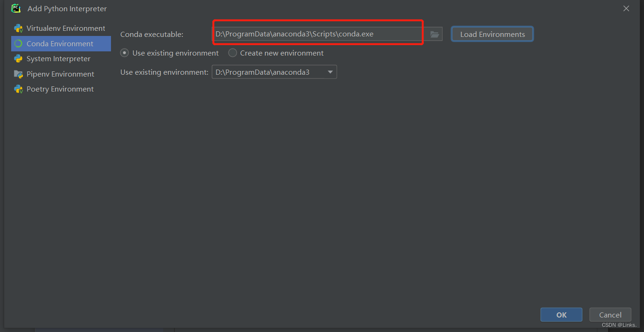Select the Use existing environment radio button

click(x=125, y=53)
